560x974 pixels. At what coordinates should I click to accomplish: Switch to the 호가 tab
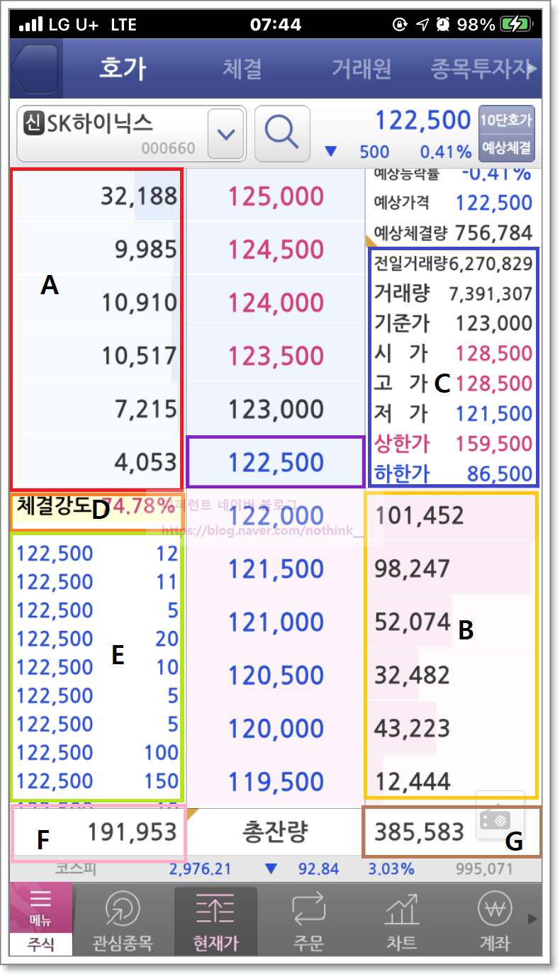tap(123, 69)
